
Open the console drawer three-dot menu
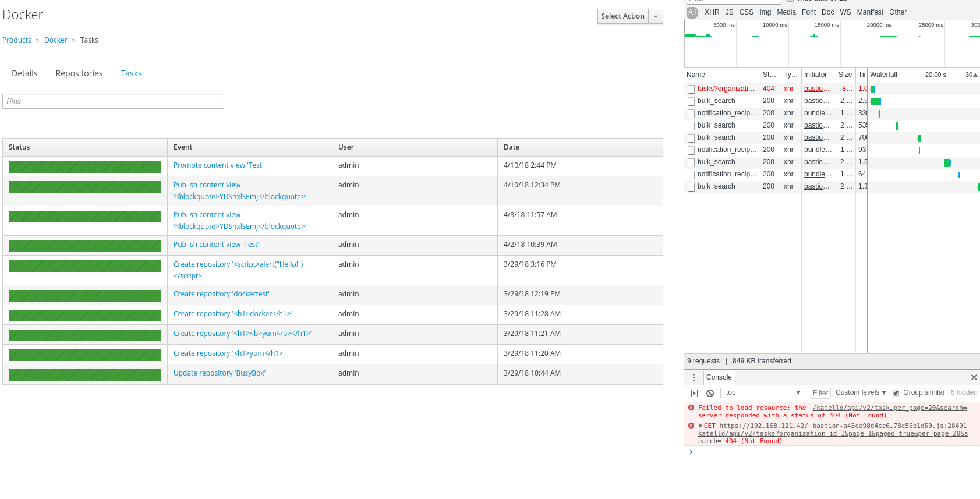[x=694, y=377]
